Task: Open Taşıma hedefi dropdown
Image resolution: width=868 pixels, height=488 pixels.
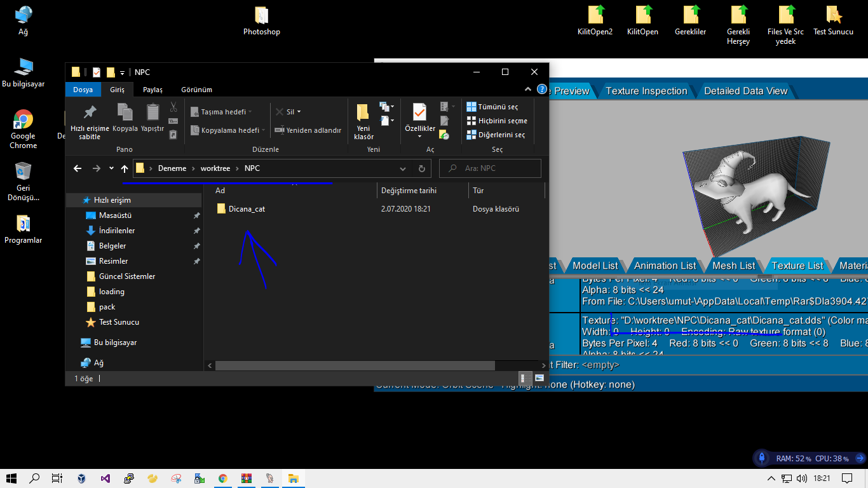Action: [x=221, y=112]
